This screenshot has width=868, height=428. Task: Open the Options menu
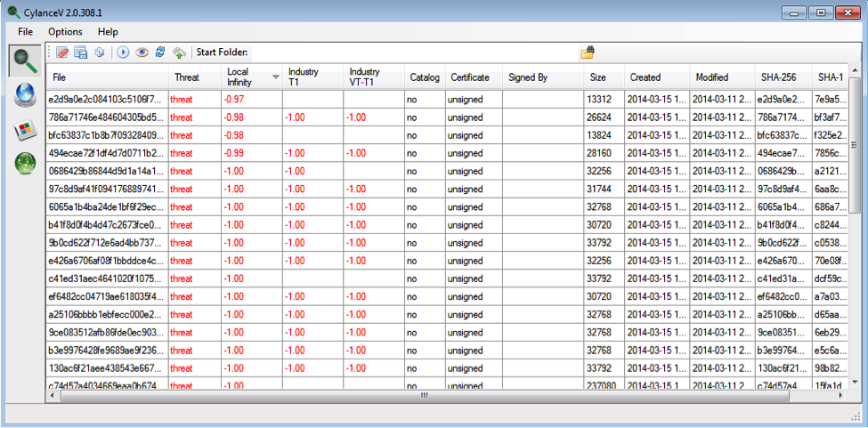click(x=65, y=31)
